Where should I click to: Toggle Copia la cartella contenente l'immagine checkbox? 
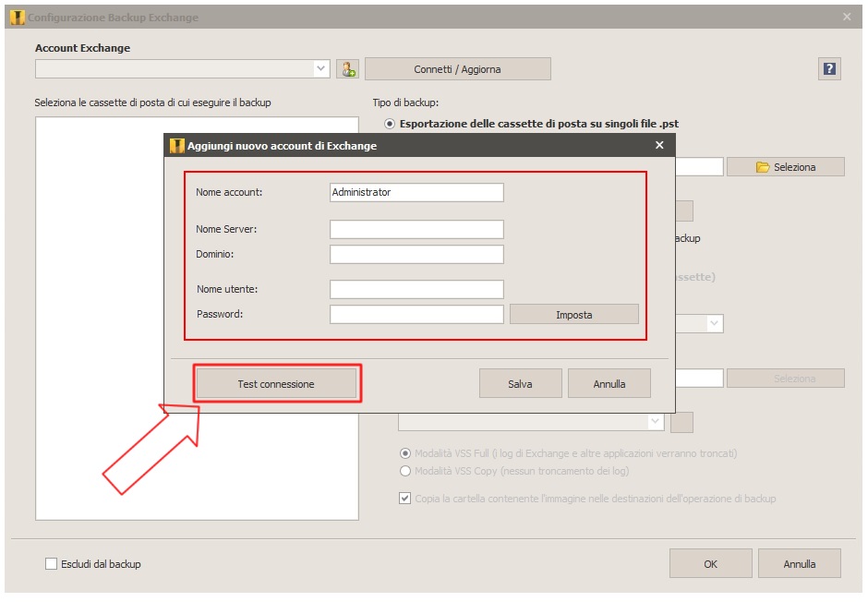pos(405,499)
